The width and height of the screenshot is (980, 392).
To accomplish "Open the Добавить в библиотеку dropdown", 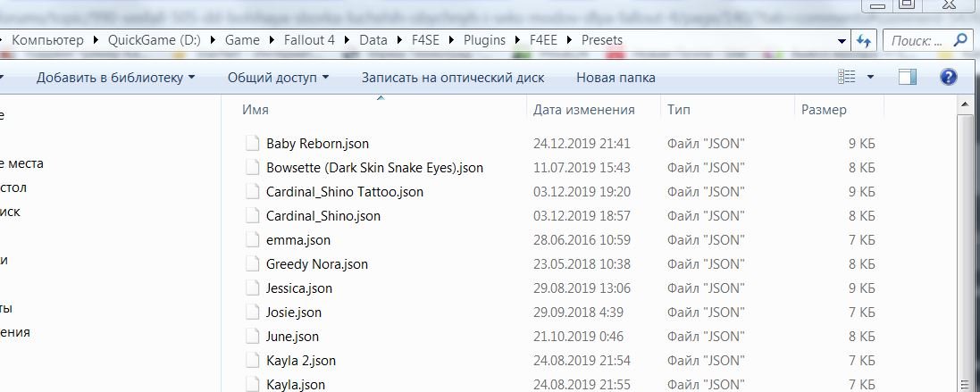I will pos(115,78).
